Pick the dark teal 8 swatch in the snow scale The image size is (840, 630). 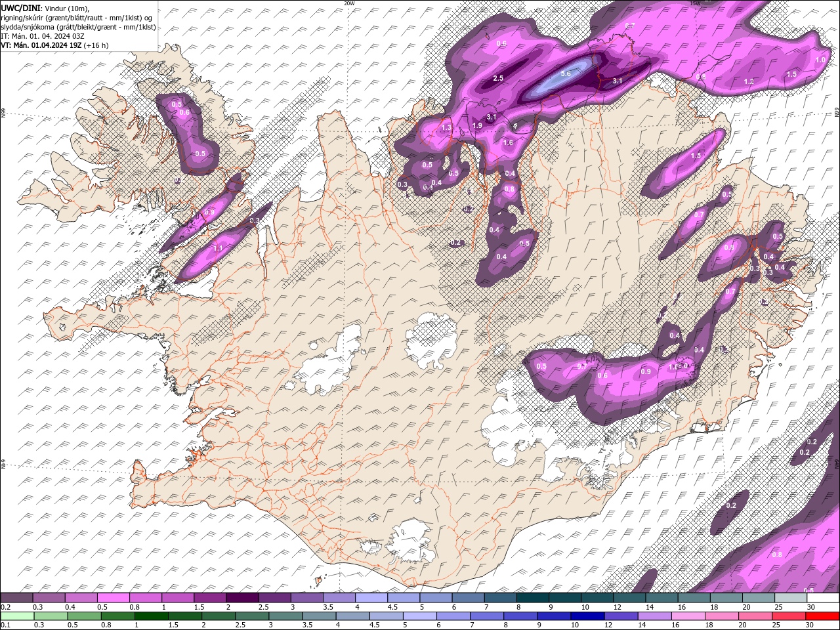[x=532, y=598]
